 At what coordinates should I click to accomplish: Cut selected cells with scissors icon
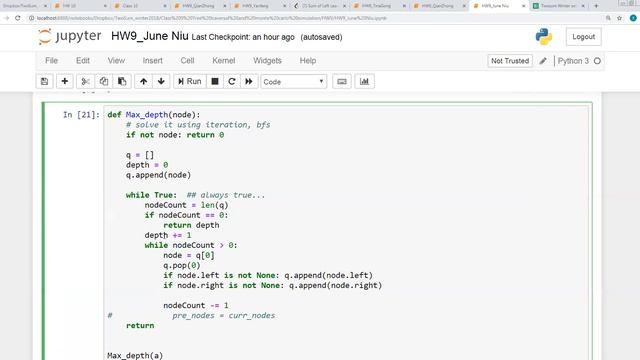(85, 81)
